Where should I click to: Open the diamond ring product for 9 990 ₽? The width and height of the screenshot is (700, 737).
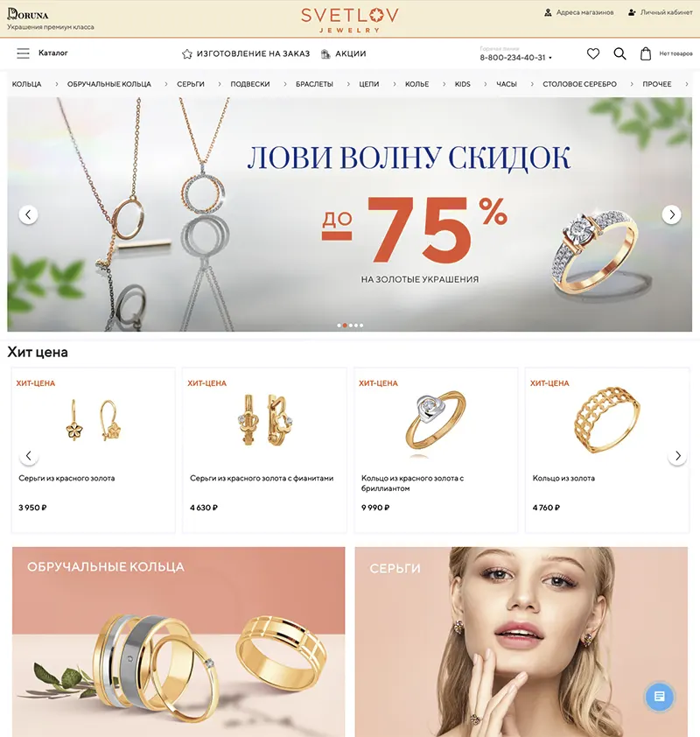coord(436,450)
